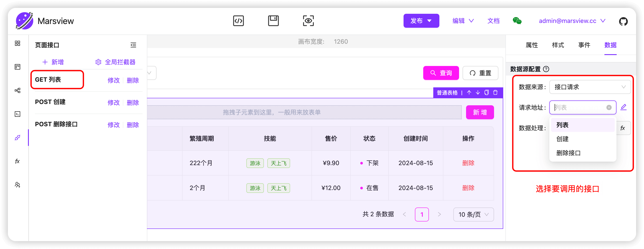Expand the 编辑 dropdown menu

point(463,21)
